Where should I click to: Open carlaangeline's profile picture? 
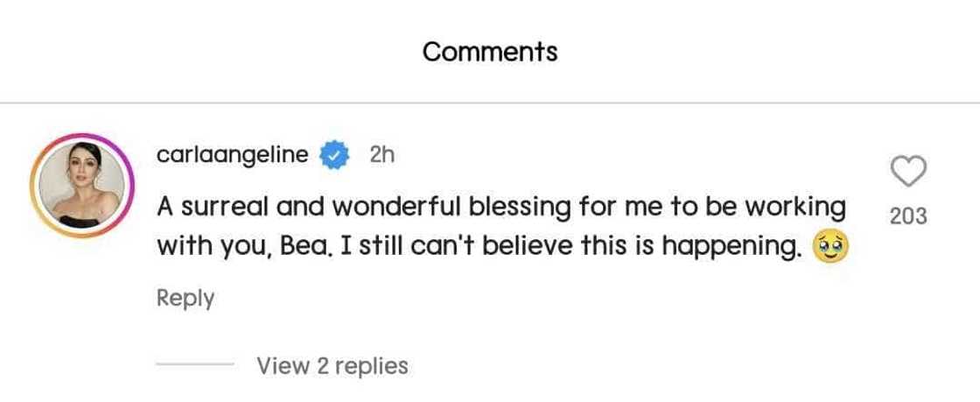(x=81, y=186)
